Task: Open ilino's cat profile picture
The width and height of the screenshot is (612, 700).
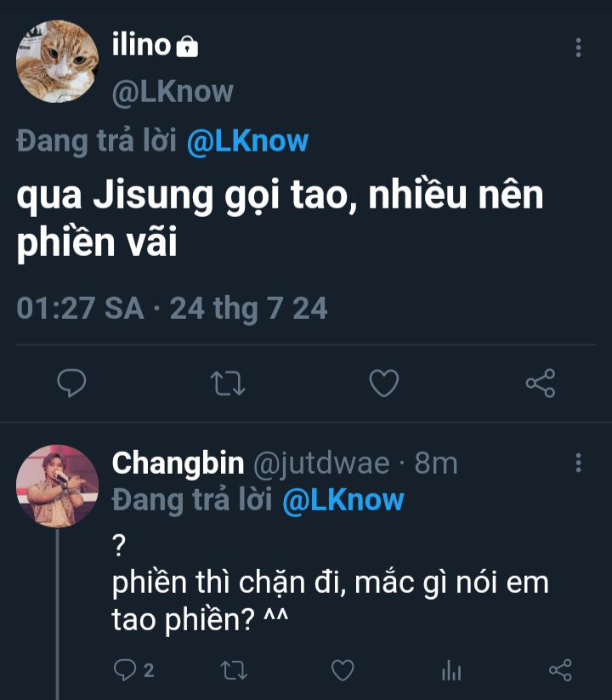Action: tap(57, 61)
